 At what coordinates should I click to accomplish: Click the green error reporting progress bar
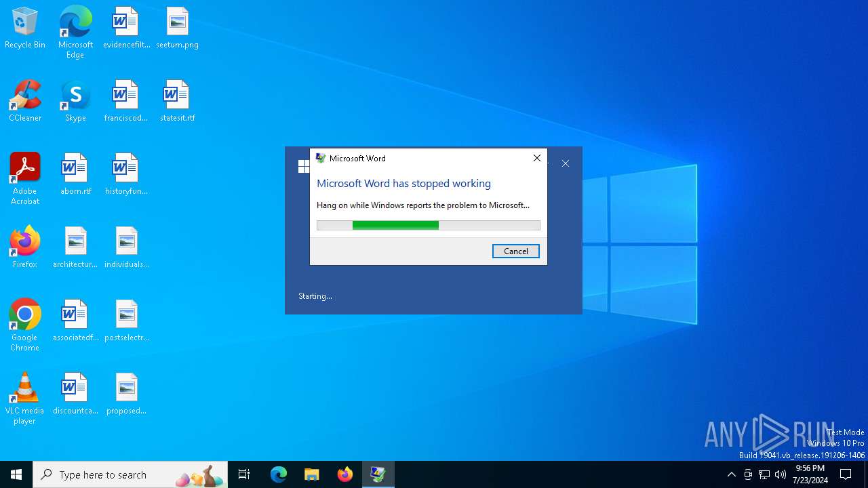(x=429, y=225)
